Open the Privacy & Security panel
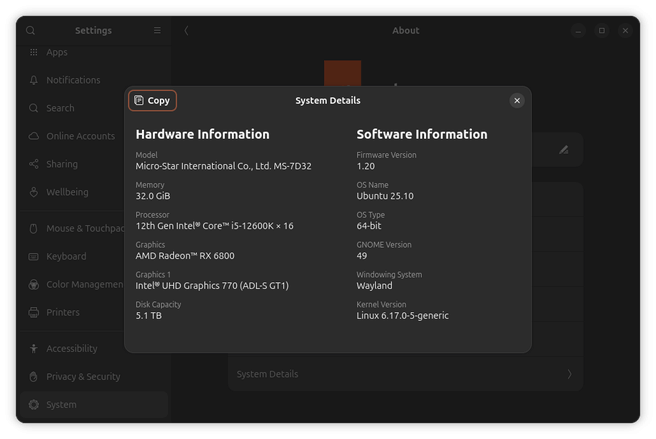The width and height of the screenshot is (656, 439). (x=82, y=377)
